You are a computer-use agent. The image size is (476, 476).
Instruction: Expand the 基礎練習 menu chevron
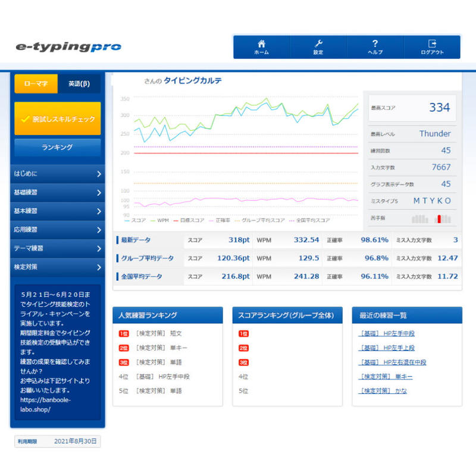pyautogui.click(x=99, y=193)
